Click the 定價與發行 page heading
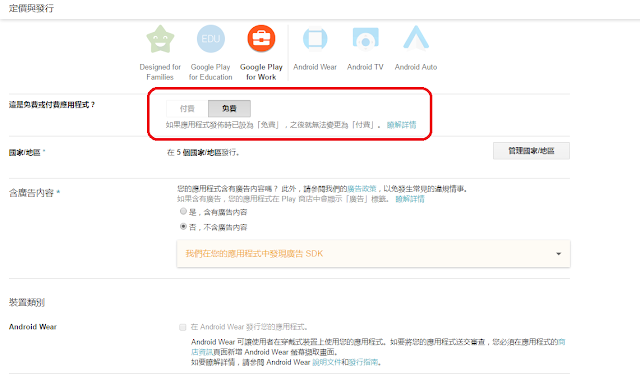Screen dimensions: 640x385 point(31,8)
